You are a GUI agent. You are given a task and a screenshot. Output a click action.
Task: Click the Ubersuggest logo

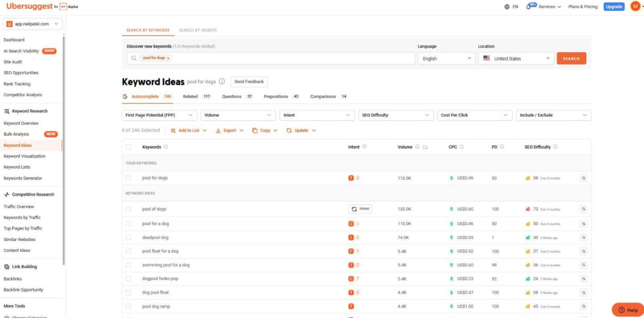coord(42,7)
